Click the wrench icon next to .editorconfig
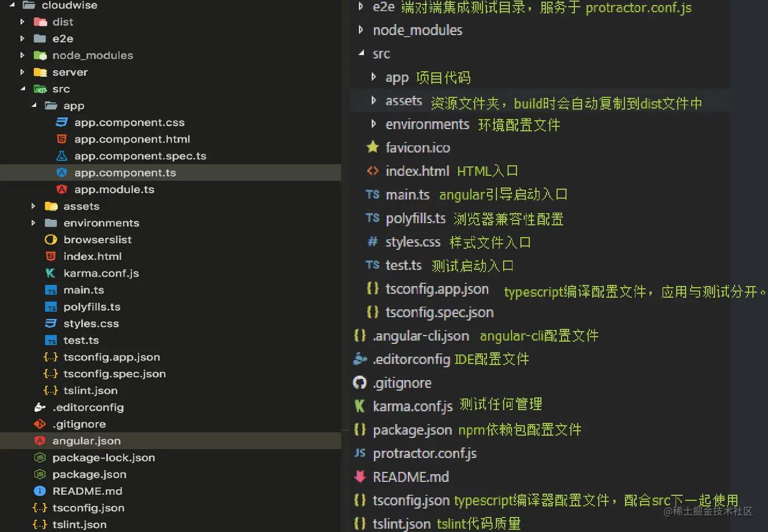Image resolution: width=768 pixels, height=532 pixels. tap(40, 407)
